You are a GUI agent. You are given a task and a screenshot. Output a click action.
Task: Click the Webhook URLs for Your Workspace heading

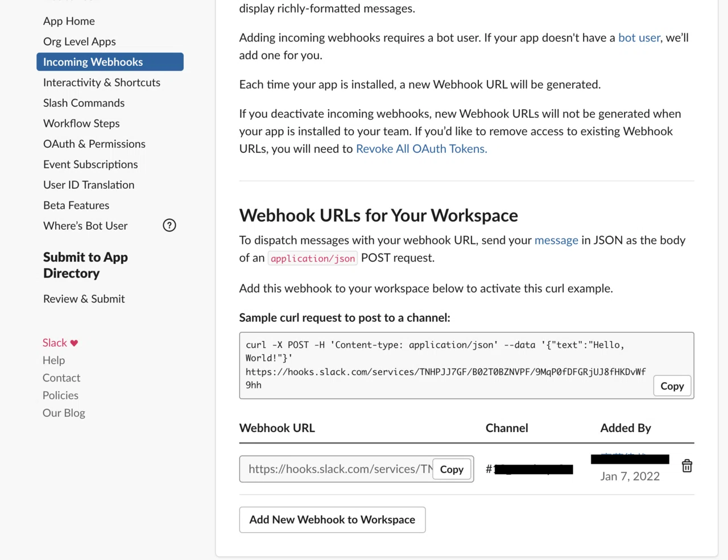click(x=378, y=215)
